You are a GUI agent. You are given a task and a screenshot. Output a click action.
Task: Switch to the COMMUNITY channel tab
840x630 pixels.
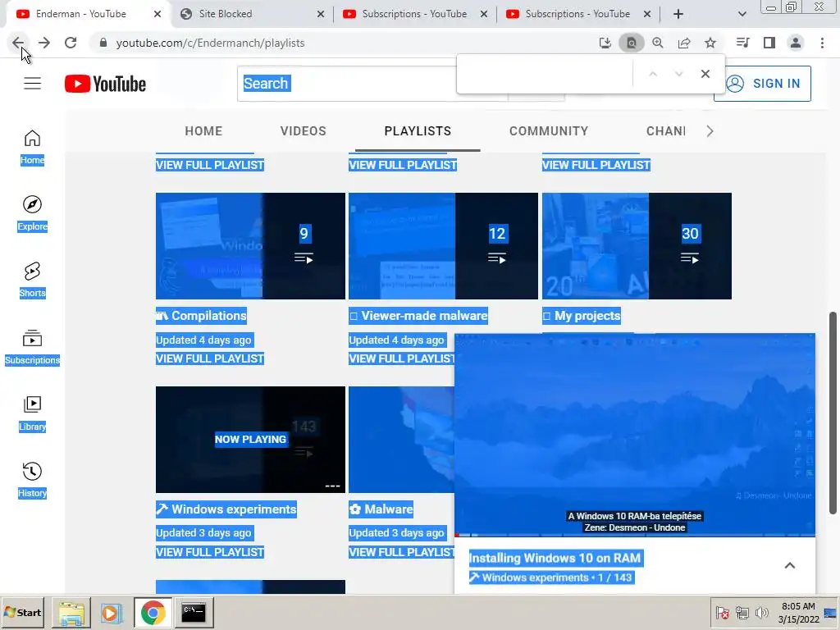click(549, 131)
